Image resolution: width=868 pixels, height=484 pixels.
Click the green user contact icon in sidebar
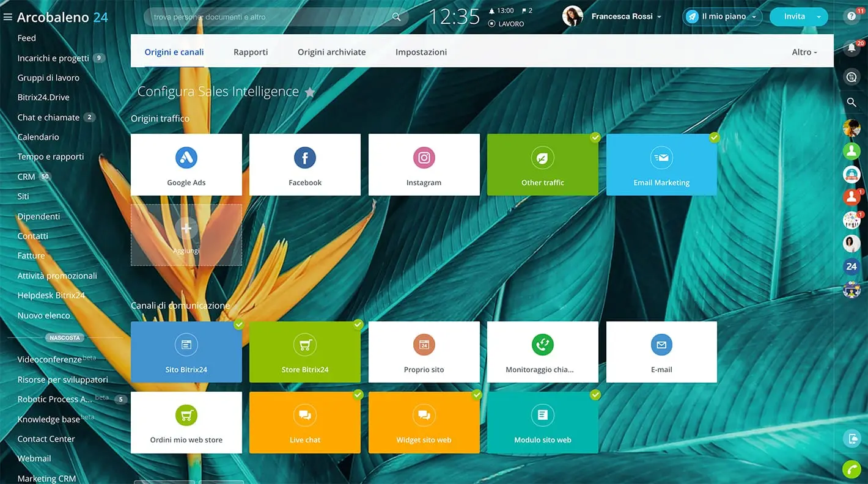pyautogui.click(x=851, y=150)
